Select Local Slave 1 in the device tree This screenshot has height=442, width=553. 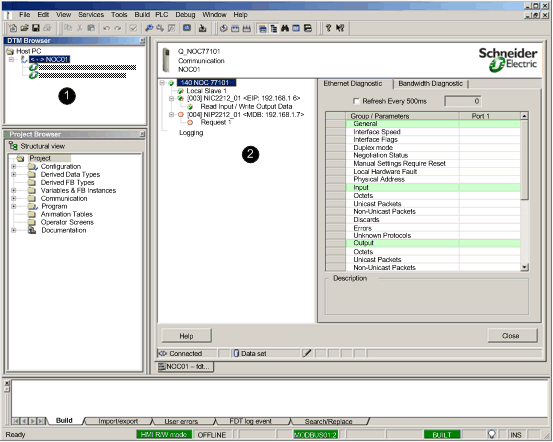click(x=206, y=91)
